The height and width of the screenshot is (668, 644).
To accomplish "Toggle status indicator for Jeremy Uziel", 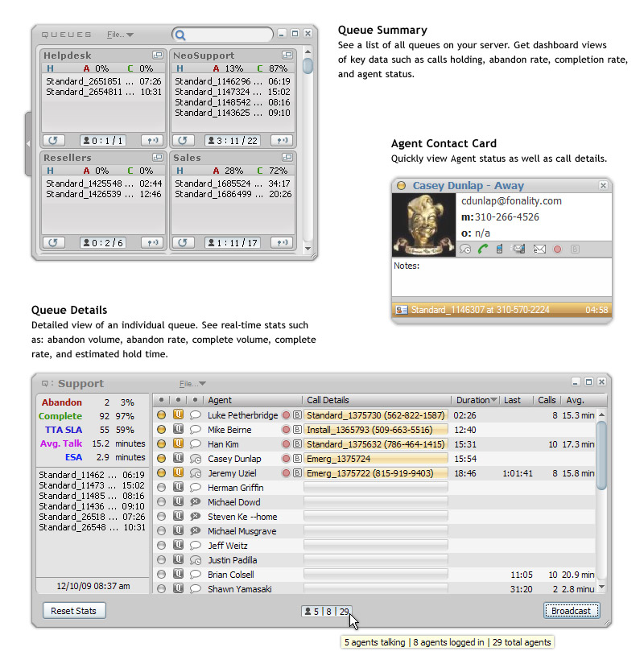I will 161,473.
